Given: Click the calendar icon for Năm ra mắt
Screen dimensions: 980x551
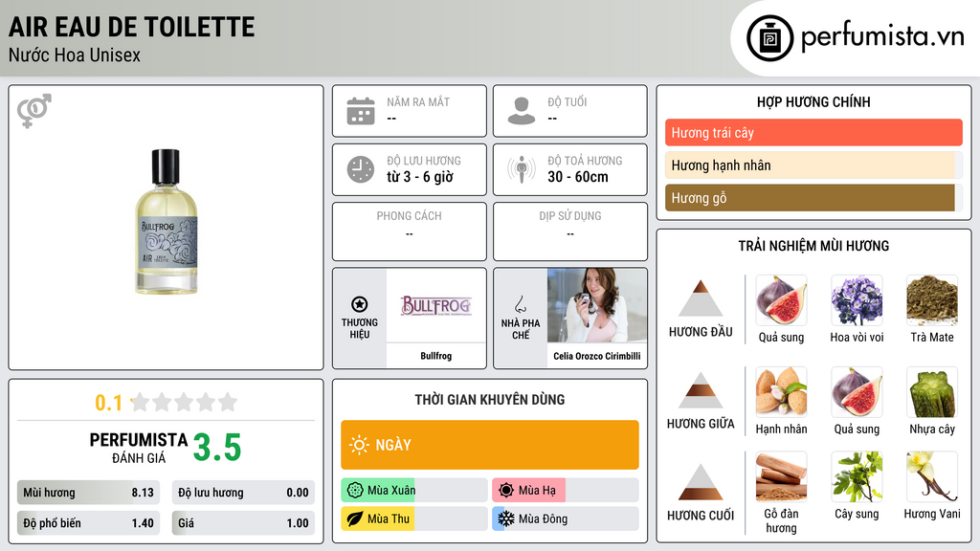Looking at the screenshot, I should [x=361, y=111].
